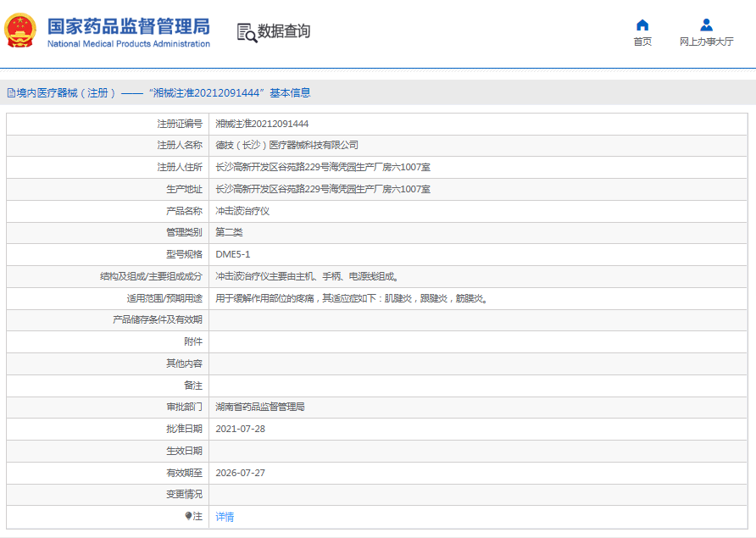This screenshot has height=538, width=756.
Task: Click the bulb icon beside 注
Action: (x=188, y=516)
